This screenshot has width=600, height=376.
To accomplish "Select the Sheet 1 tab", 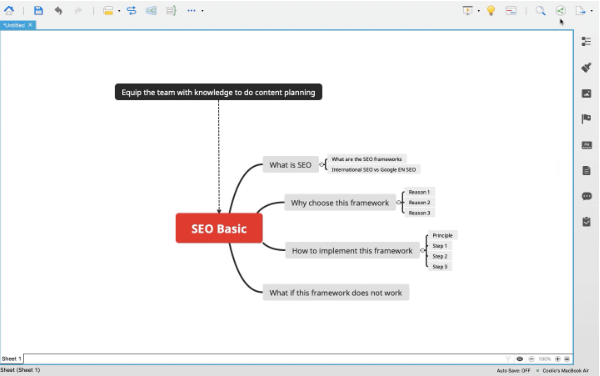I will click(11, 359).
